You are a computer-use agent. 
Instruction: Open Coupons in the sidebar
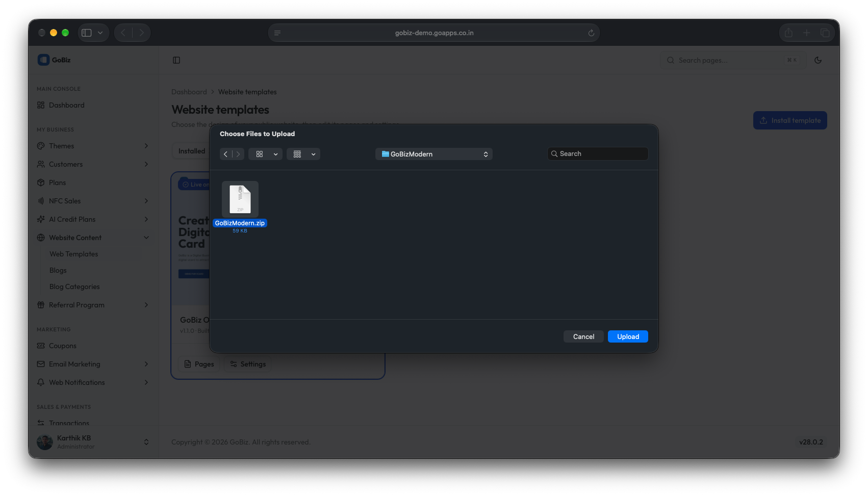coord(62,346)
